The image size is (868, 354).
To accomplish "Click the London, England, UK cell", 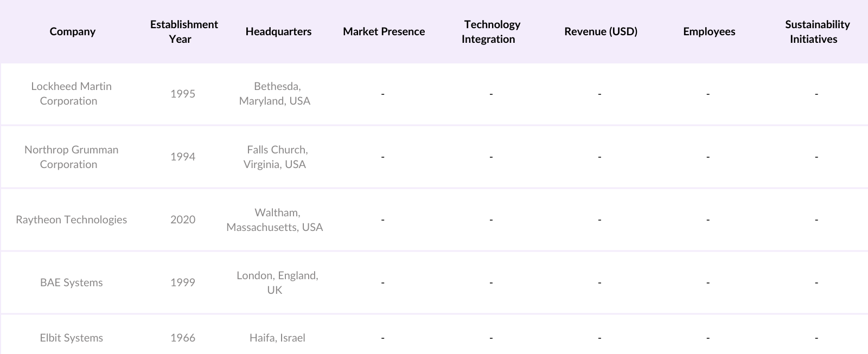I will 277,282.
